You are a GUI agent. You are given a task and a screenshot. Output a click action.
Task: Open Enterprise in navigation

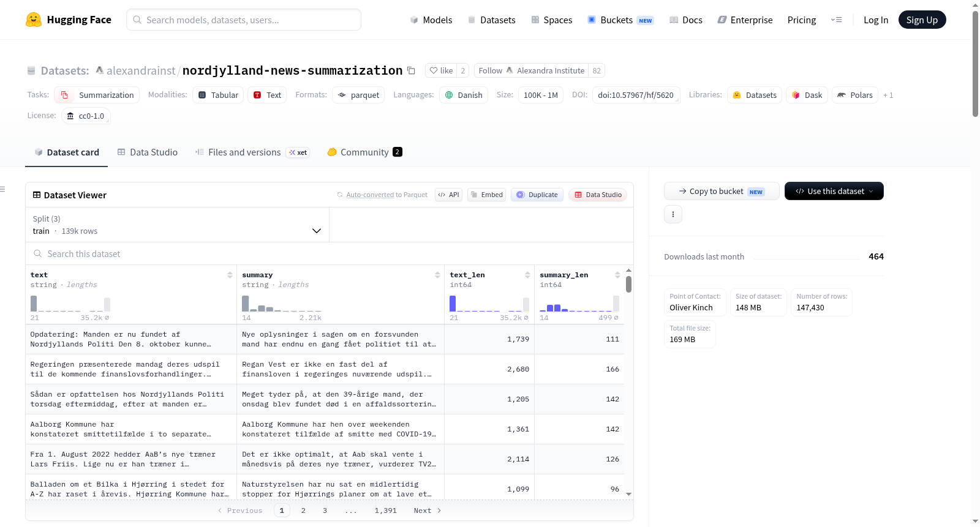point(745,20)
